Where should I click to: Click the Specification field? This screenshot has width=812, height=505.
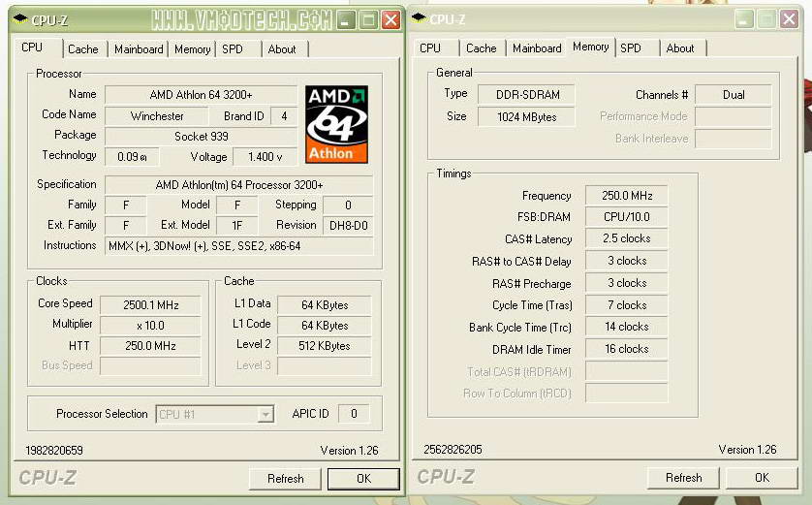point(238,185)
